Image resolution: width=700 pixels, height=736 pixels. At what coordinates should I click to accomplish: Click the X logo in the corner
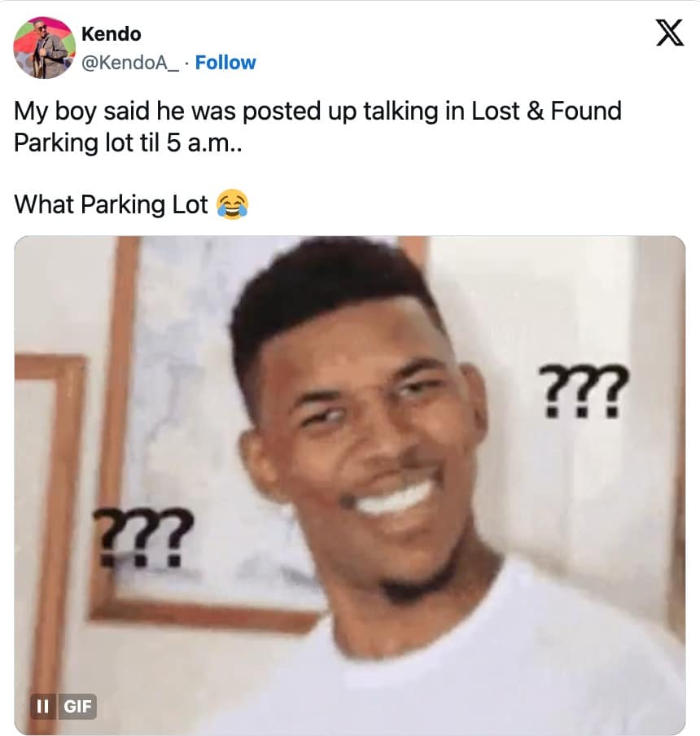click(670, 33)
